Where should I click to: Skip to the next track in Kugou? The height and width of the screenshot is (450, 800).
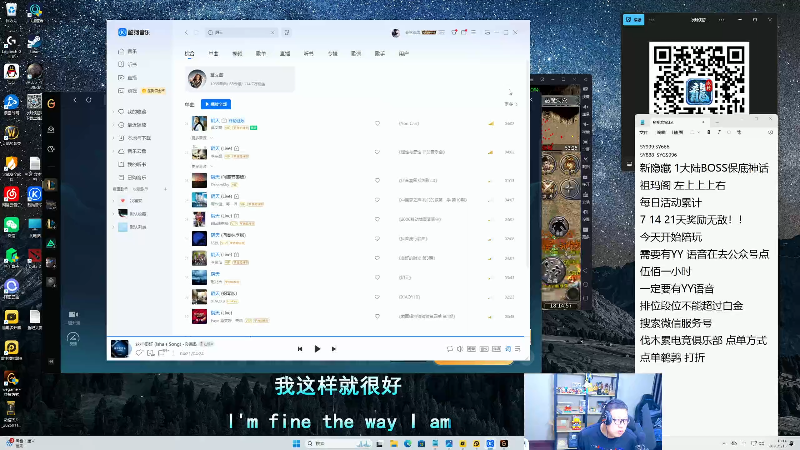334,349
